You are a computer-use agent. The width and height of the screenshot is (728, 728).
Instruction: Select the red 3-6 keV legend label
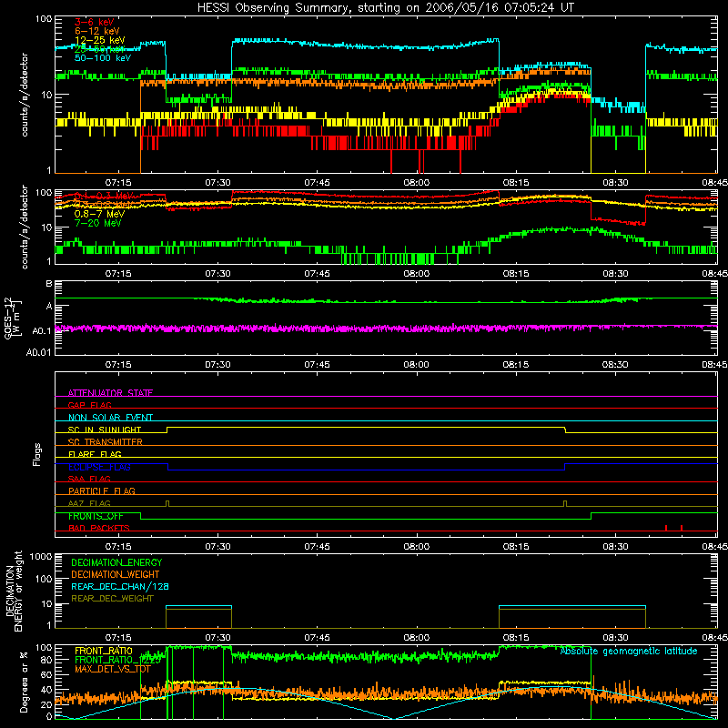pos(95,22)
